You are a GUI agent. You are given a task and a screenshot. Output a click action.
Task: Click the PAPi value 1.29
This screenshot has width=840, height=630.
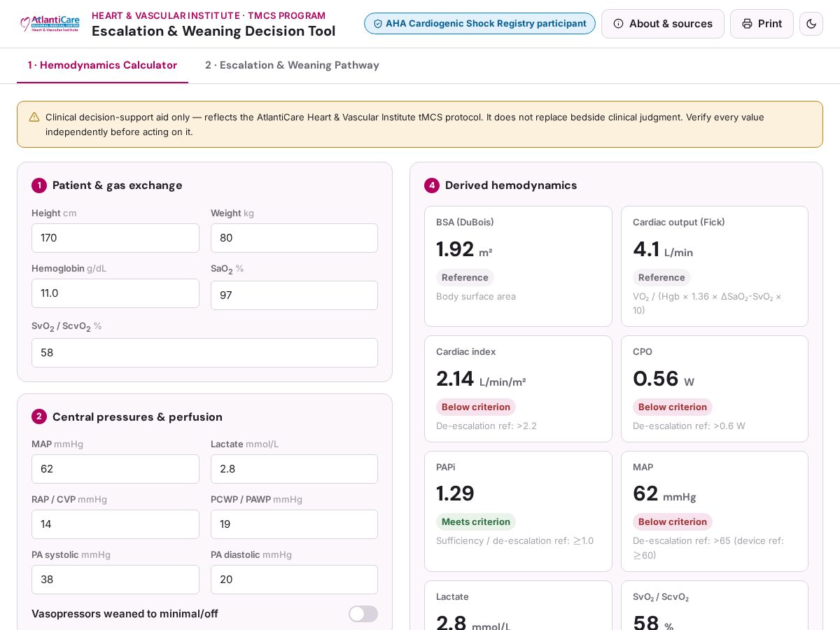pos(455,493)
